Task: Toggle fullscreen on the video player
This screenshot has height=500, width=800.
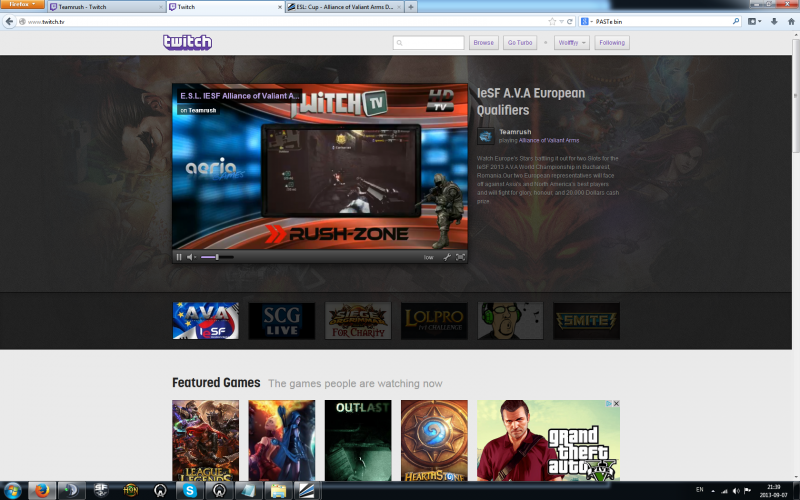Action: pyautogui.click(x=460, y=257)
